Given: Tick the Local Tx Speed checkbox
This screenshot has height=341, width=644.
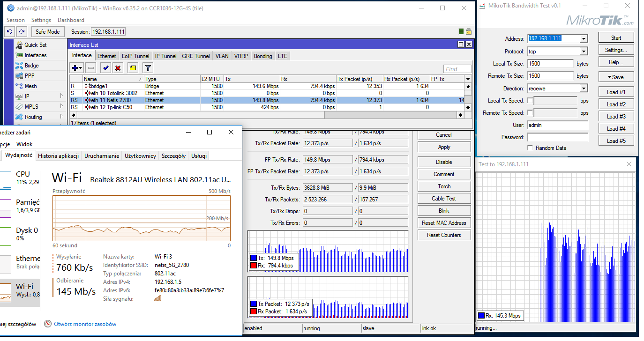Looking at the screenshot, I should 530,101.
